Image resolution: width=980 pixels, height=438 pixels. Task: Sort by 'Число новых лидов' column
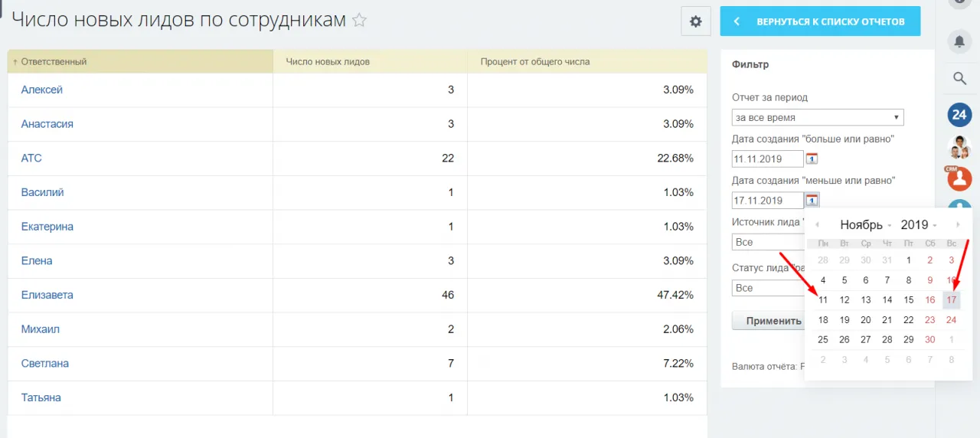(x=328, y=61)
